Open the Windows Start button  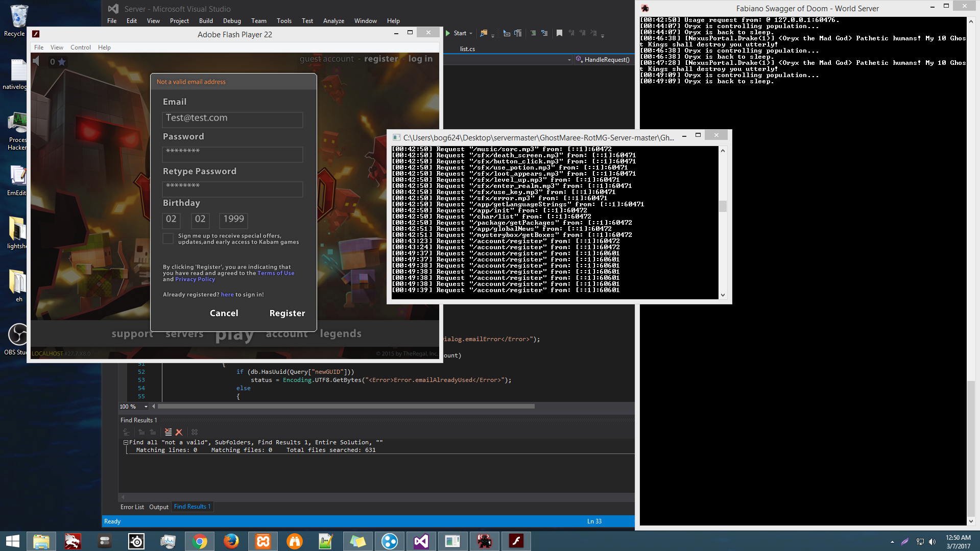[13, 541]
